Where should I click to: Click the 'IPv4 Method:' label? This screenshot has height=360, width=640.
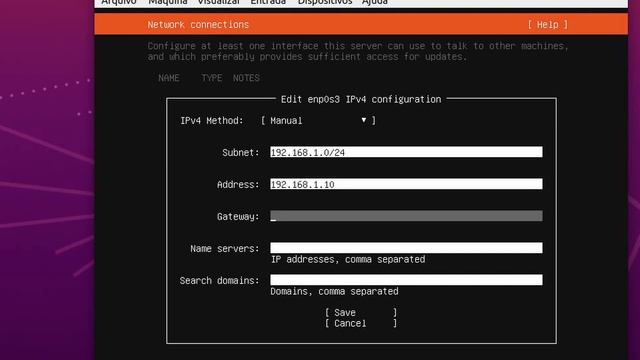212,121
